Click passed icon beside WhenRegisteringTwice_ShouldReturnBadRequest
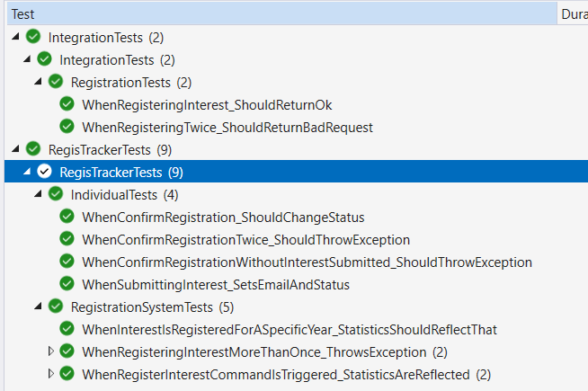This screenshot has width=588, height=391. 67,127
